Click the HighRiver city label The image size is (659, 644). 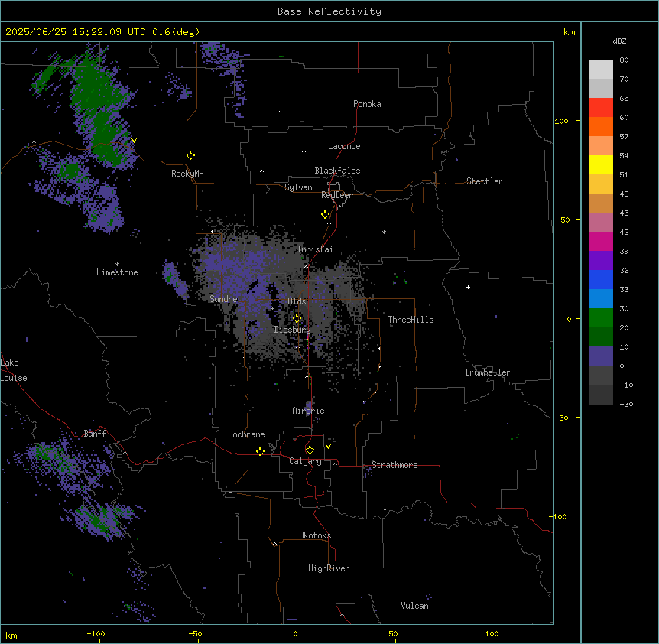(x=329, y=568)
